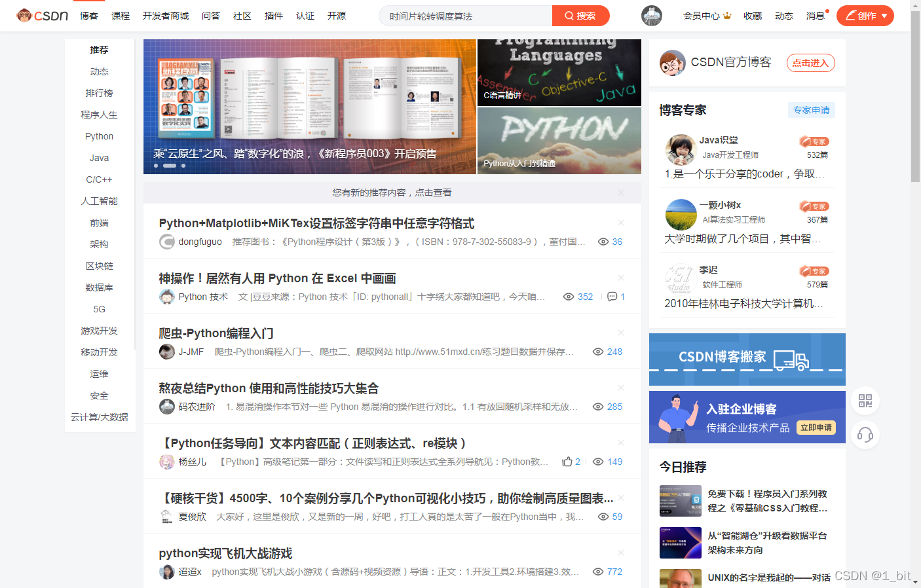921x588 pixels.
Task: Open the 智能湖仓 recommendation thumbnail
Action: tap(681, 543)
